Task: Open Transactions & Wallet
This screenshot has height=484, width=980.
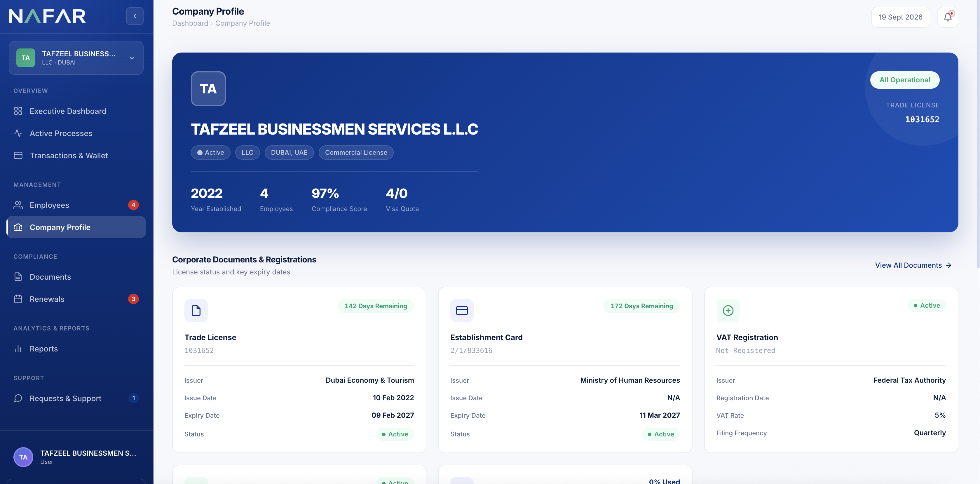Action: (x=76, y=155)
